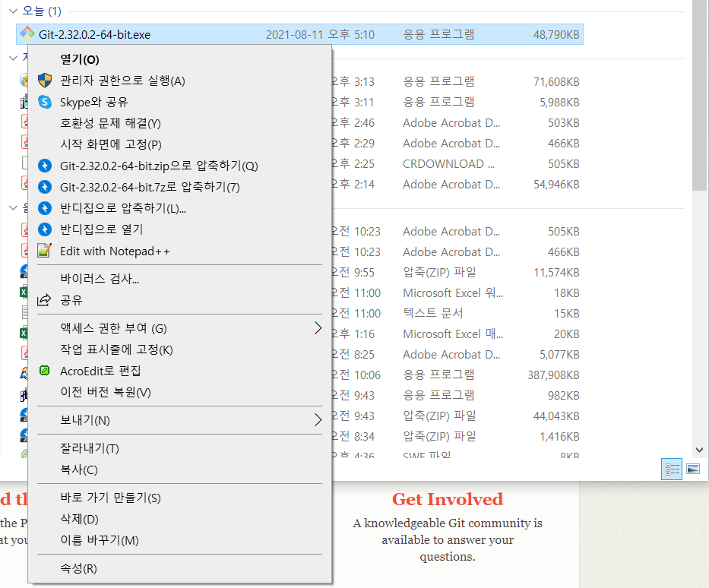This screenshot has width=709, height=588.
Task: Click Bandizip icon next to 7z compress entry
Action: pos(45,187)
